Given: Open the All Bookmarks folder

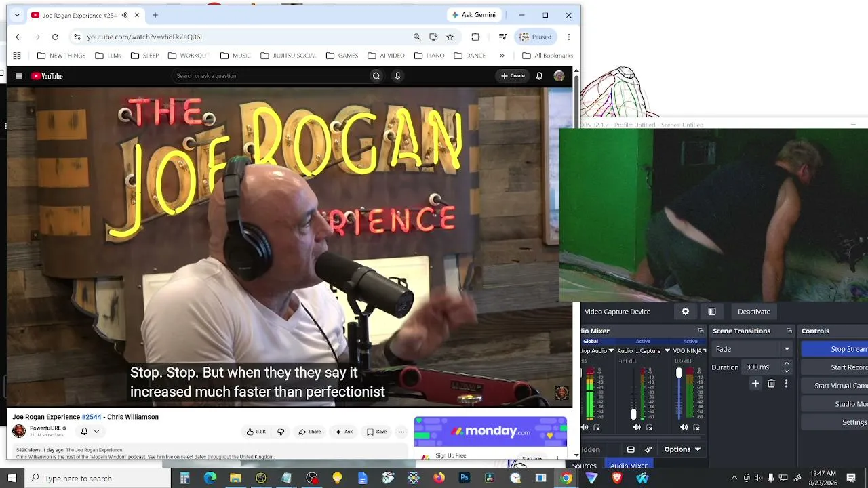Looking at the screenshot, I should coord(547,56).
